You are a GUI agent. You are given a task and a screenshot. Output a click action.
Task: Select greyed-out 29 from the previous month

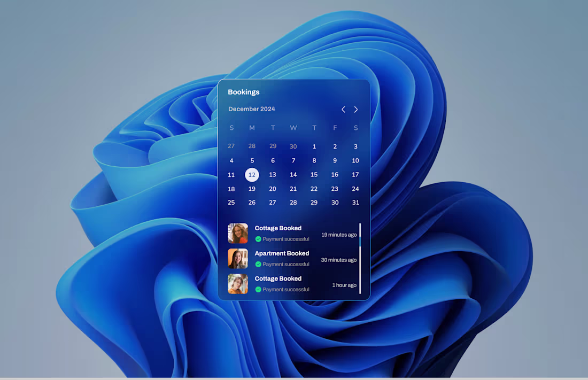273,146
